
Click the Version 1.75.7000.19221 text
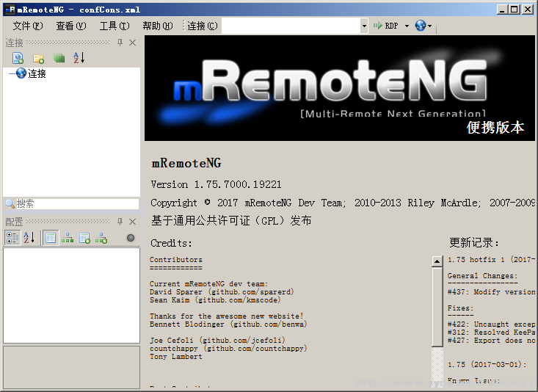[x=216, y=185]
